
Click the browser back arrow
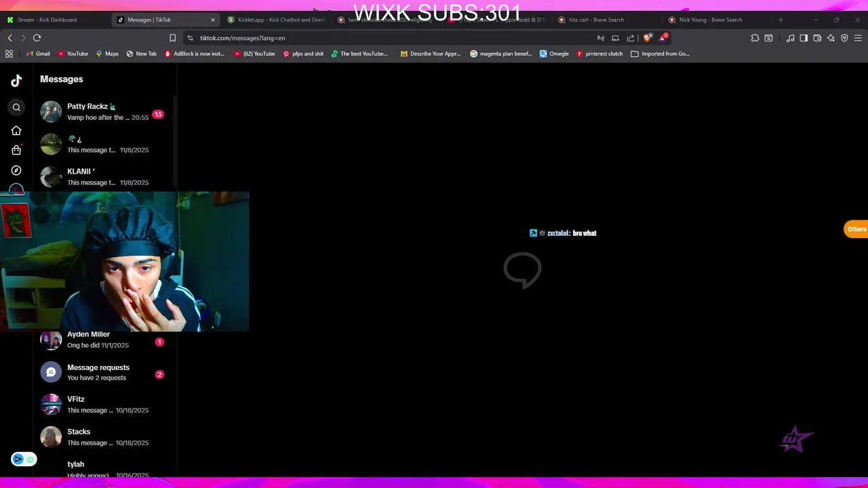click(x=10, y=38)
